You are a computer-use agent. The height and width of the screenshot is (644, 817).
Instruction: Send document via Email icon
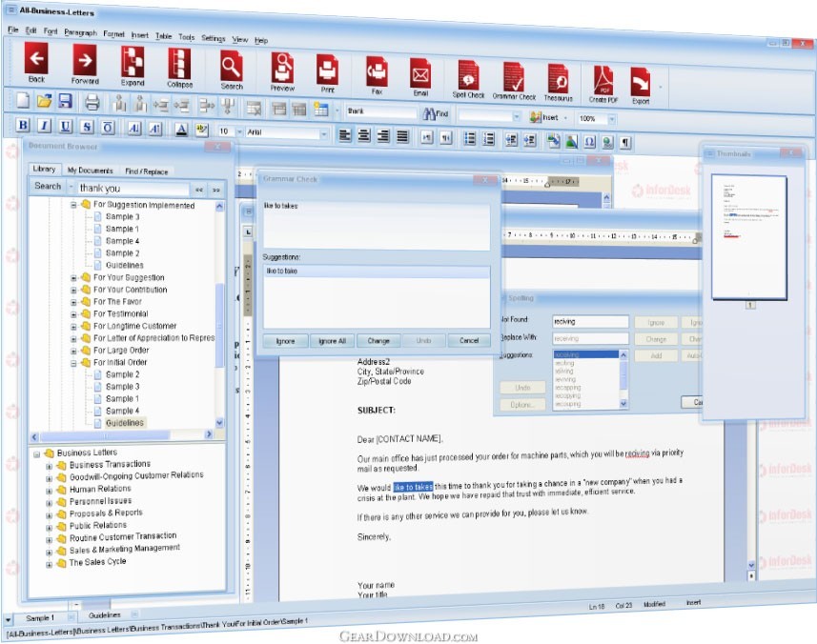coord(420,74)
